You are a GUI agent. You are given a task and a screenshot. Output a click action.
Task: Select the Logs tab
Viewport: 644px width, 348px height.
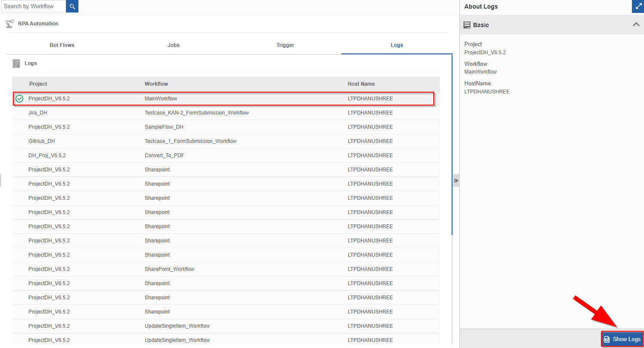click(397, 45)
